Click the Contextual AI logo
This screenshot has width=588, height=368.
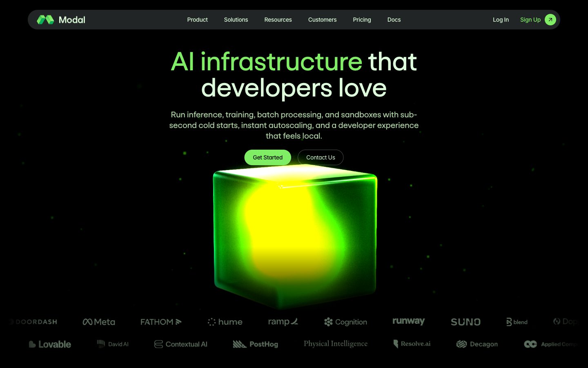(181, 344)
